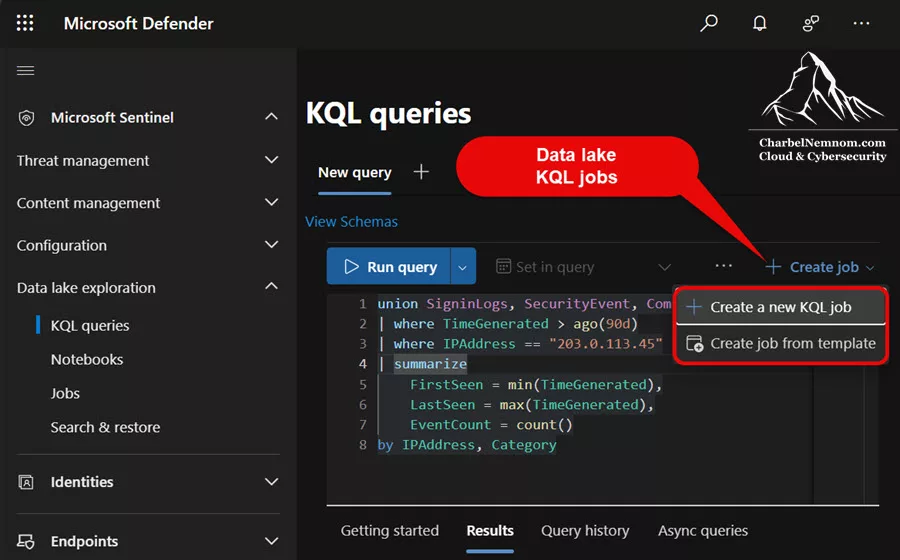The height and width of the screenshot is (560, 900).
Task: Click the FirstSeen = min(TimeGenerated) line
Action: [536, 384]
